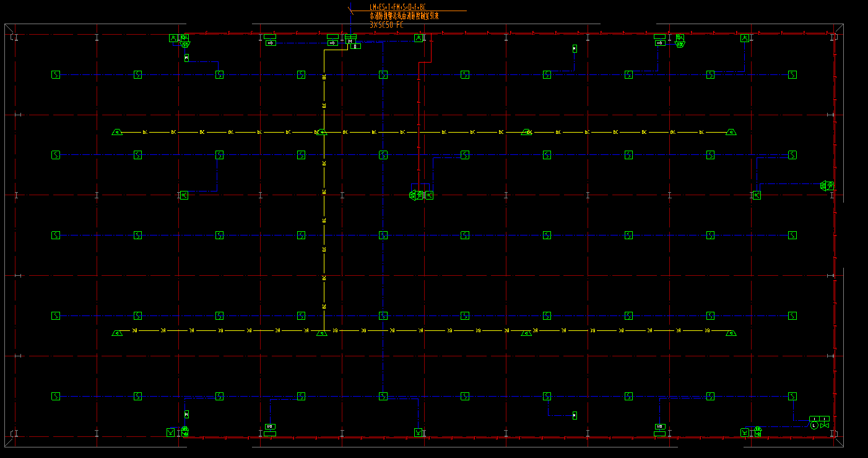Select the circled L flow indicator symbol
Image resolution: width=868 pixels, height=458 pixels.
[x=814, y=425]
